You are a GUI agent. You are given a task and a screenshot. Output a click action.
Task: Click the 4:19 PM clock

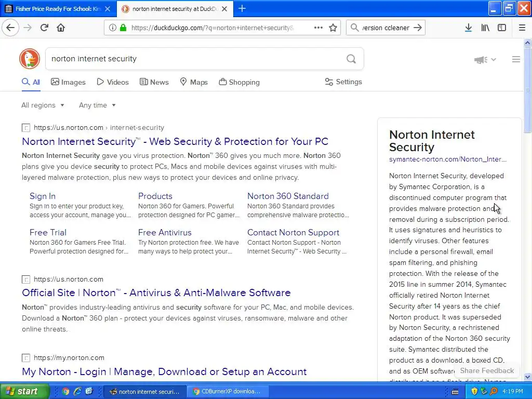512,392
